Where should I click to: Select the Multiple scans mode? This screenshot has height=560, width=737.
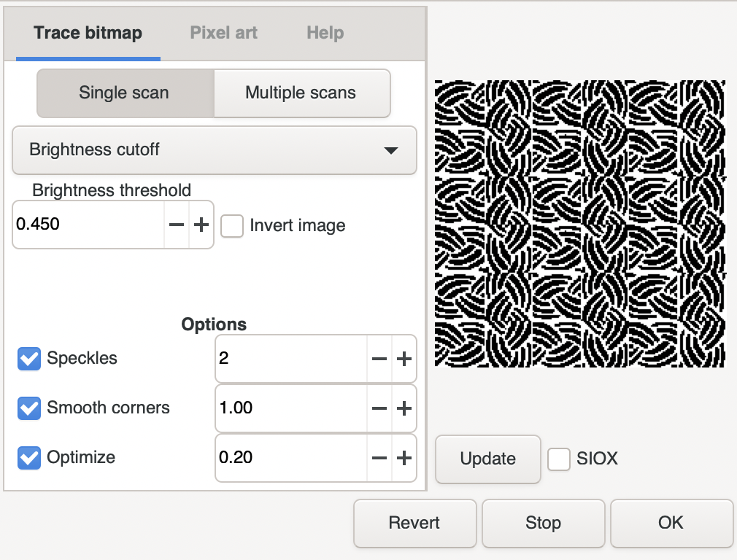[301, 93]
